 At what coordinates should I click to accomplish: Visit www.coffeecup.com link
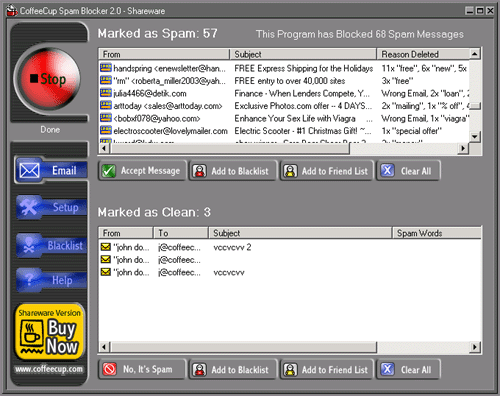click(x=49, y=369)
